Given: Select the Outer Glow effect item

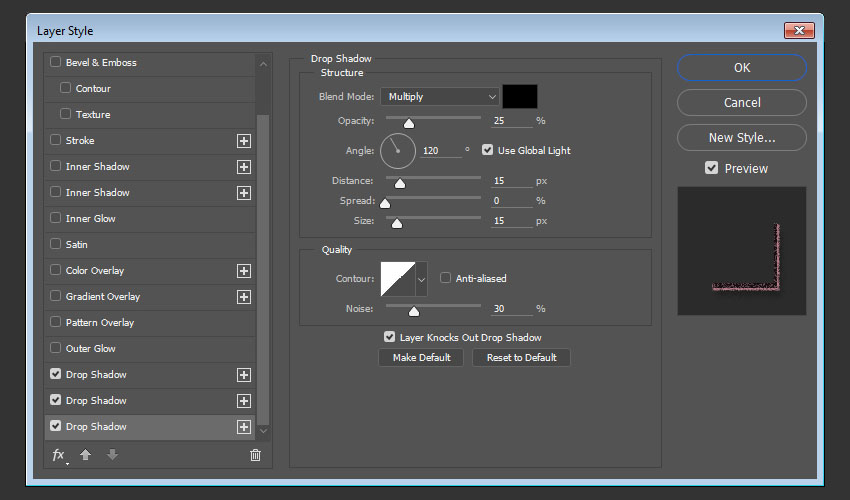Looking at the screenshot, I should point(91,349).
